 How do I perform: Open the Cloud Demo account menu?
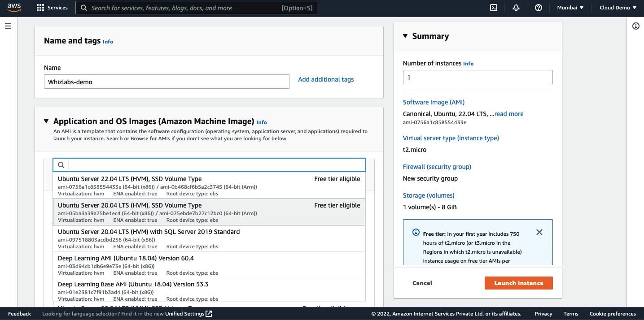pos(618,8)
